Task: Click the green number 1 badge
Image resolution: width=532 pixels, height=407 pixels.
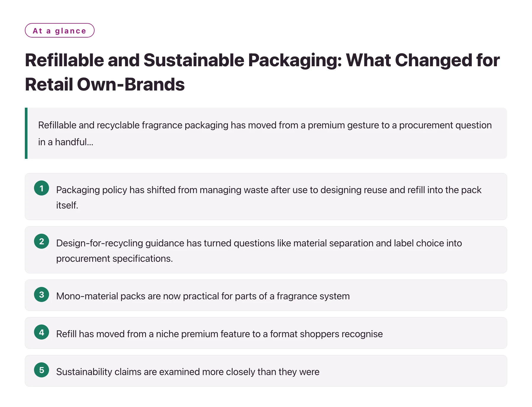Action: [x=41, y=188]
